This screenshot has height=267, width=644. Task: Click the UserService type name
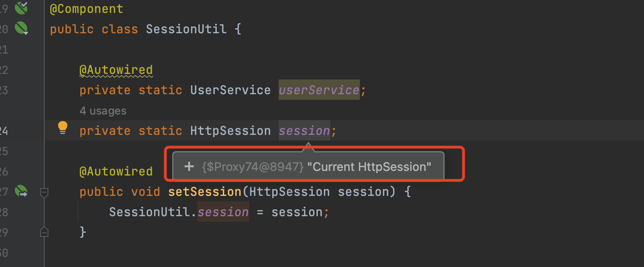[230, 90]
